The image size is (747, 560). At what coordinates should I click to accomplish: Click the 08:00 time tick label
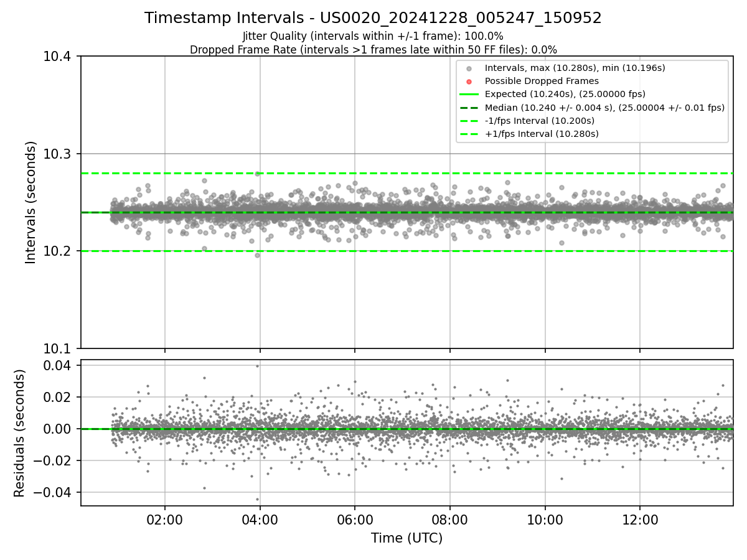pyautogui.click(x=450, y=519)
